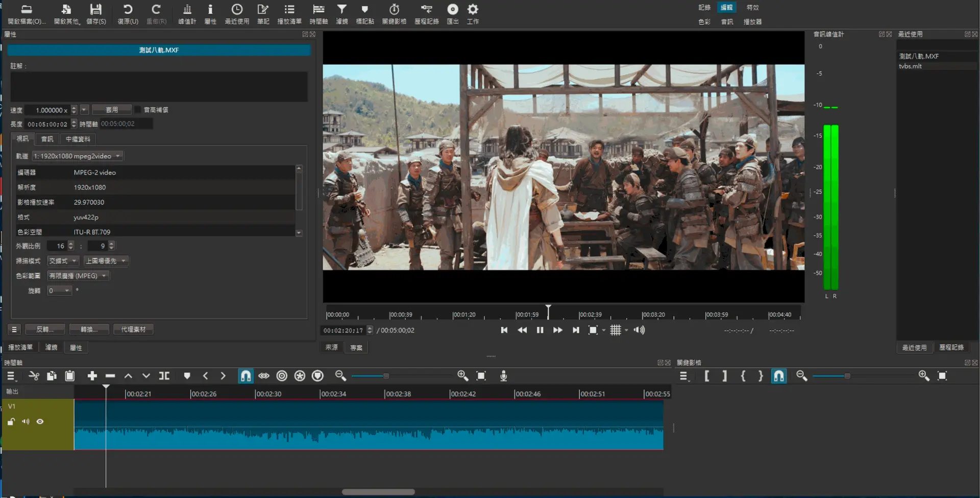Select the 專案 tab below the player
Viewport: 980px width, 498px height.
click(356, 347)
